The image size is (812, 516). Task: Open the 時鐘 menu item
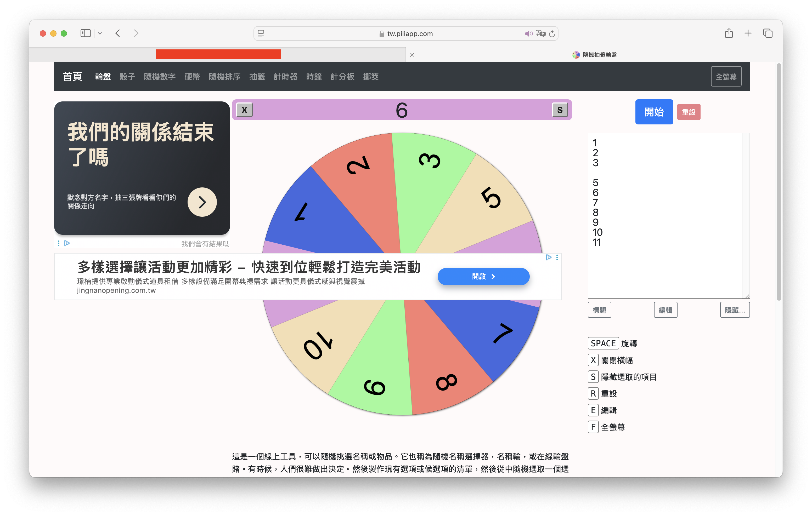(x=314, y=77)
